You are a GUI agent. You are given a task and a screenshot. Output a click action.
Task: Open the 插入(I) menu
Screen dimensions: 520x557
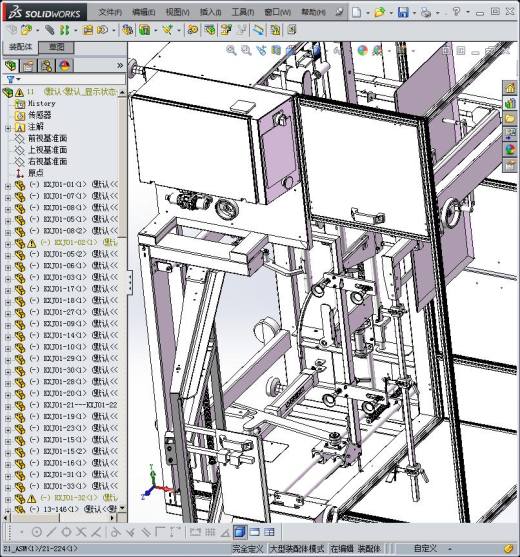[211, 12]
